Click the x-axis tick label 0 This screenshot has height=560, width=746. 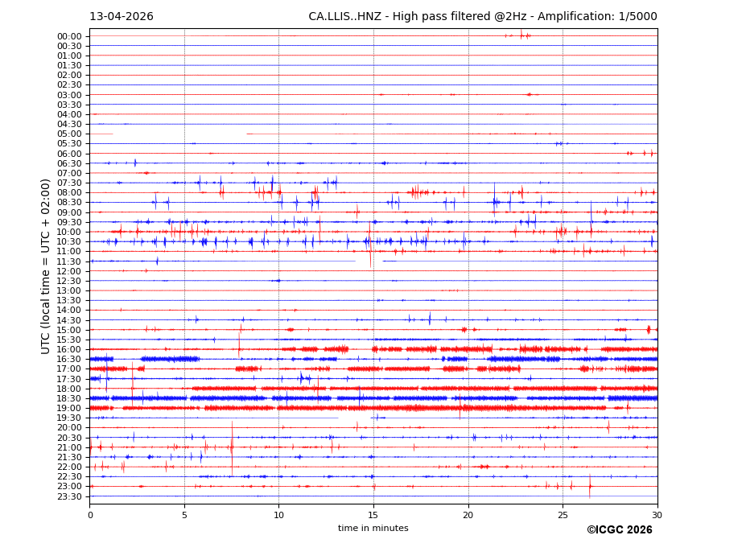pyautogui.click(x=90, y=515)
